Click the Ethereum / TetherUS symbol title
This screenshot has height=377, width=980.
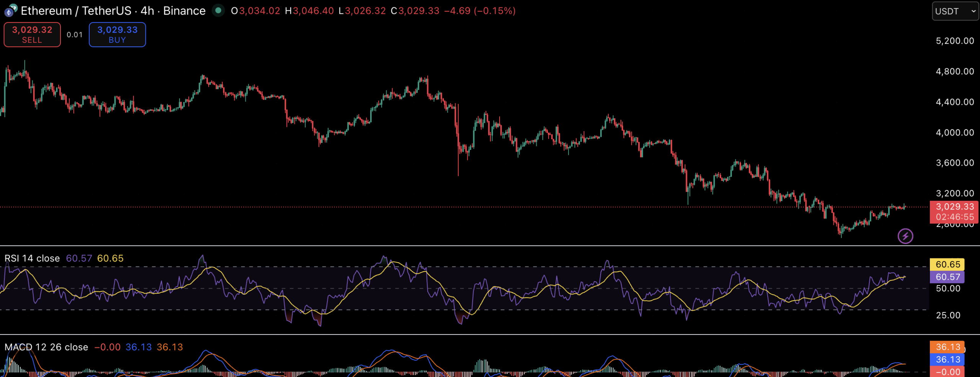click(x=76, y=11)
